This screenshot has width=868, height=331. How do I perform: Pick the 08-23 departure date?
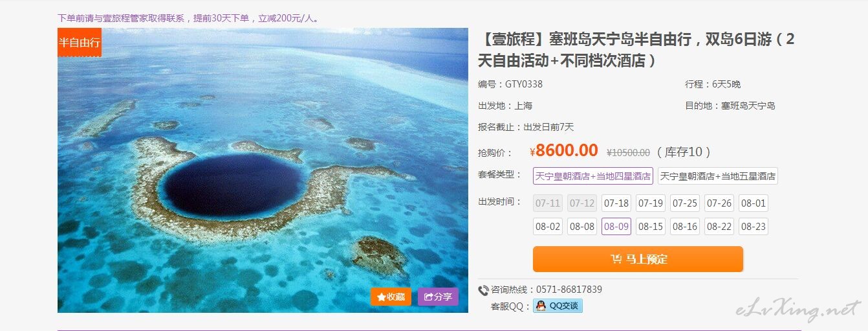point(754,227)
